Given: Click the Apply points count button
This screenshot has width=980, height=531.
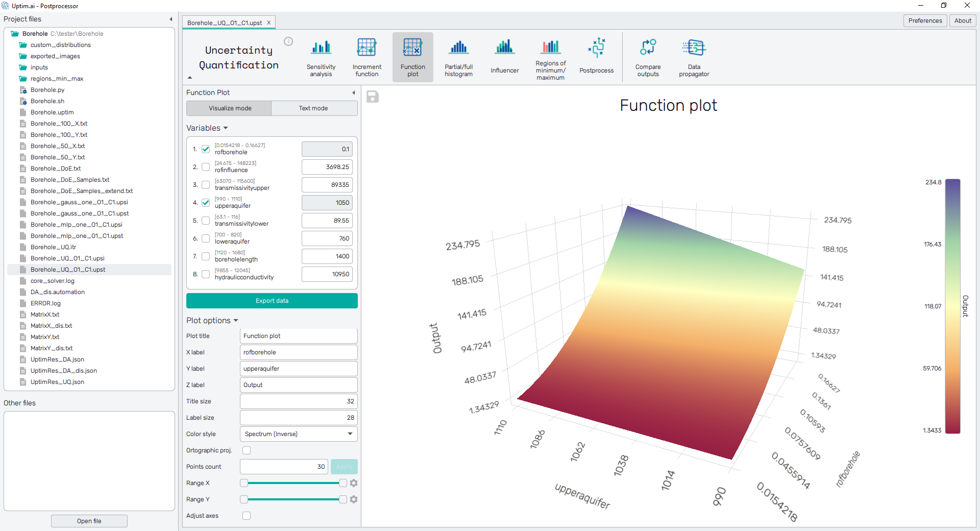Looking at the screenshot, I should [344, 467].
